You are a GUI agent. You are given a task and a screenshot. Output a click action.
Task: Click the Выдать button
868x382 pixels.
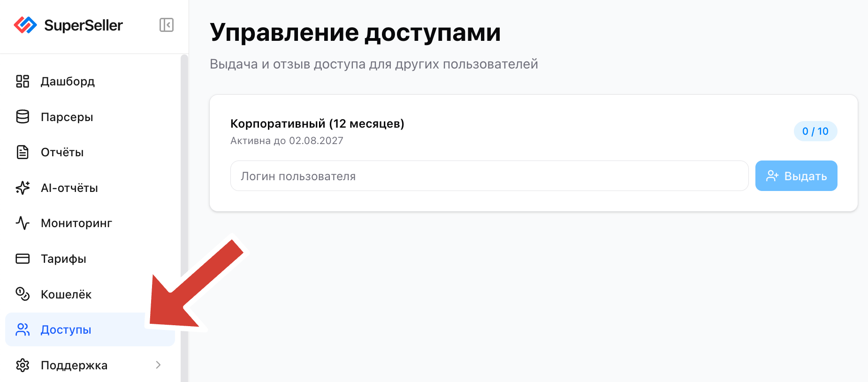pos(796,176)
